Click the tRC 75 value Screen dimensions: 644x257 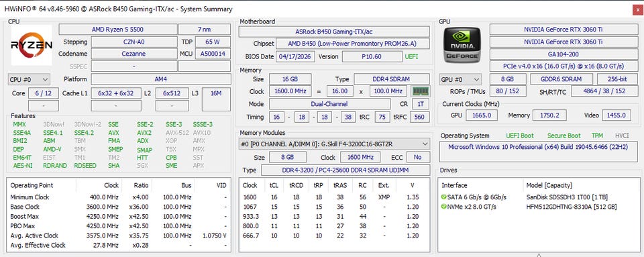[x=382, y=117]
